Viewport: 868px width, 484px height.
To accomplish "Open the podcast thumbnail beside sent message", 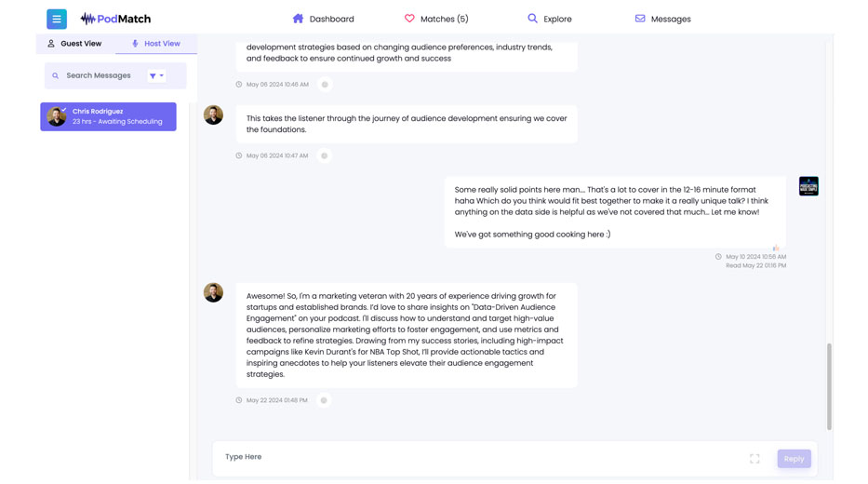I will pyautogui.click(x=808, y=186).
